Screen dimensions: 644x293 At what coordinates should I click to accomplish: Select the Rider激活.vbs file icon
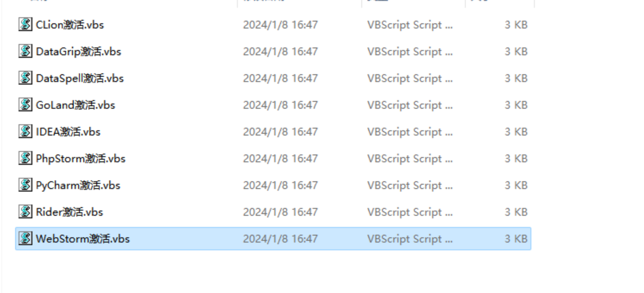coord(25,212)
